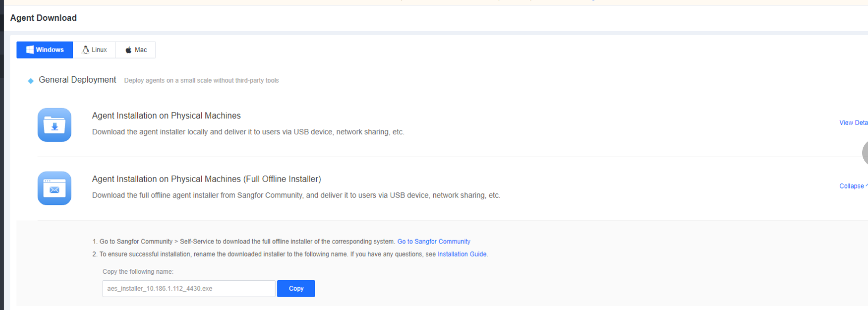Click the Apple logo on the Mac tab
This screenshot has height=310, width=868.
click(x=128, y=50)
